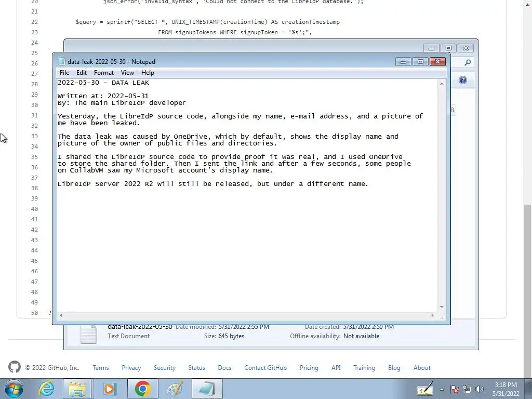Screen dimensions: 532x399
Task: Click the data-leak text document file icon
Action: 88,334
